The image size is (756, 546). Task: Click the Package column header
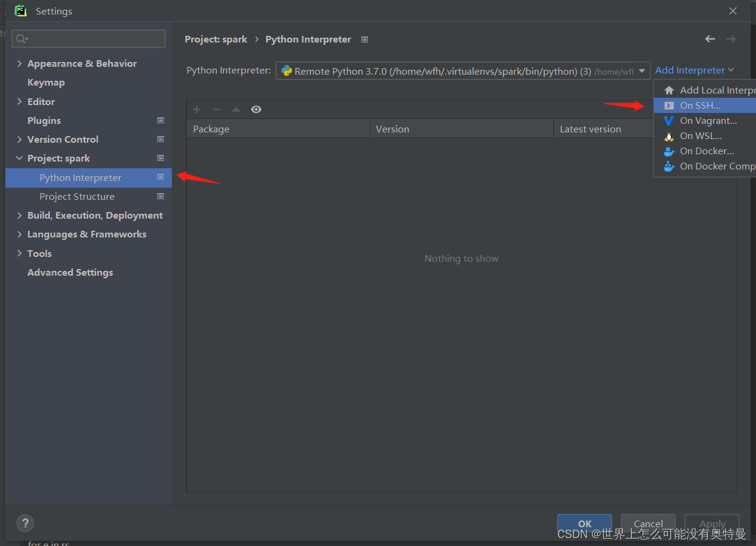click(278, 129)
